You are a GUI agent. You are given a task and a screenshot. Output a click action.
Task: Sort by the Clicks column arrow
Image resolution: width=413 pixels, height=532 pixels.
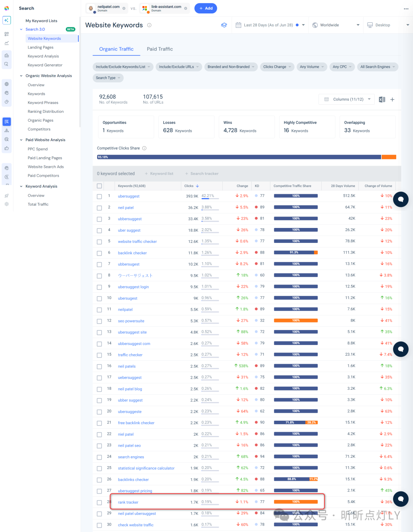197,186
